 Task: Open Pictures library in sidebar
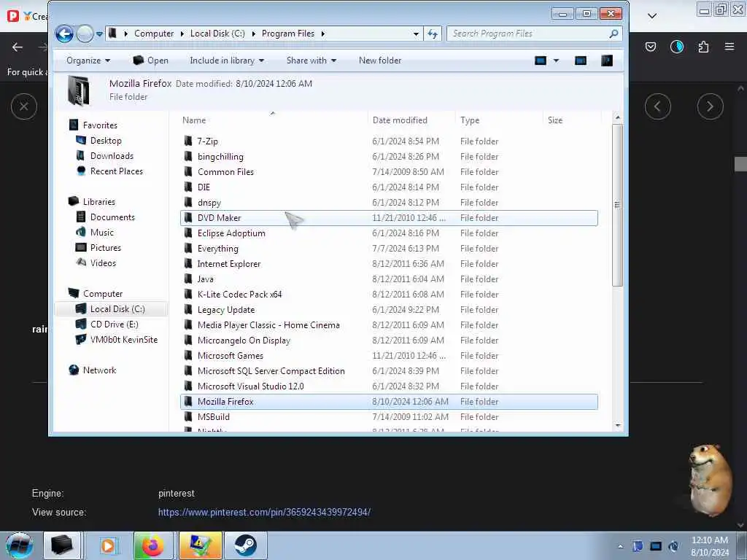point(105,248)
